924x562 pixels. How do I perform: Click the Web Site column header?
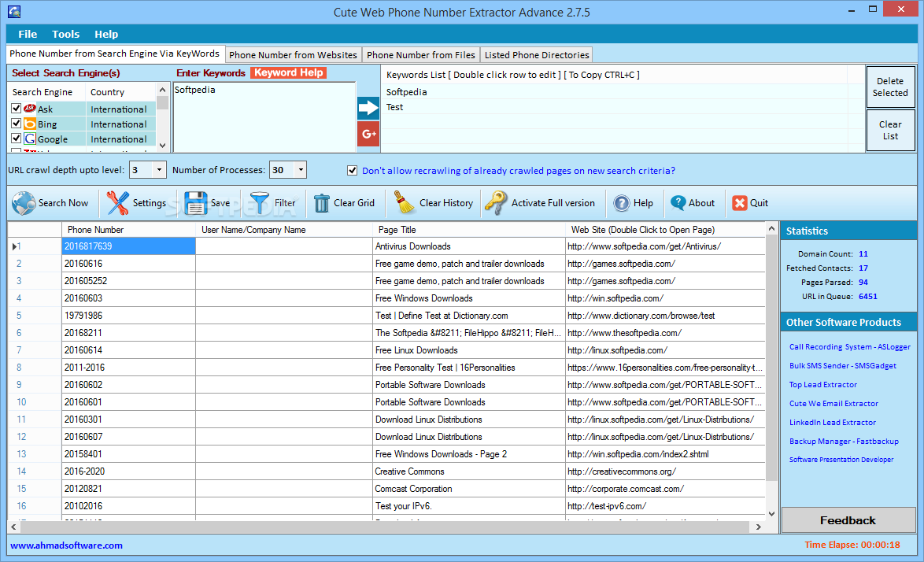pos(665,230)
